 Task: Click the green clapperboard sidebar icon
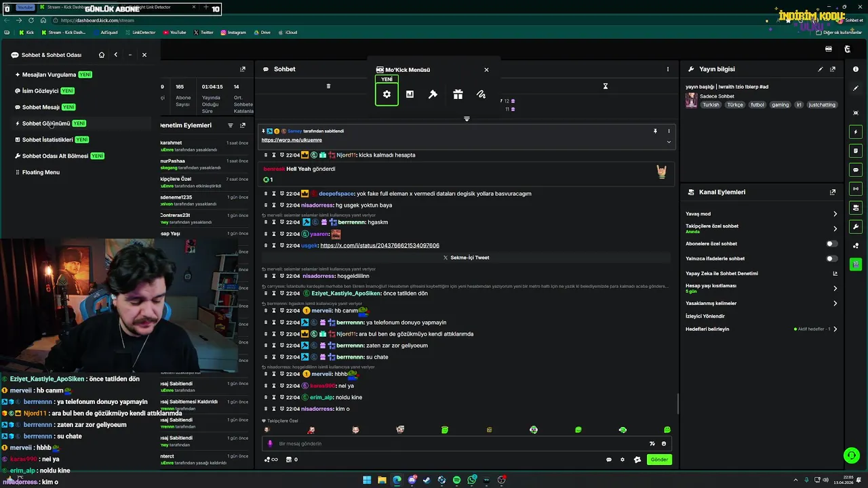pyautogui.click(x=856, y=264)
